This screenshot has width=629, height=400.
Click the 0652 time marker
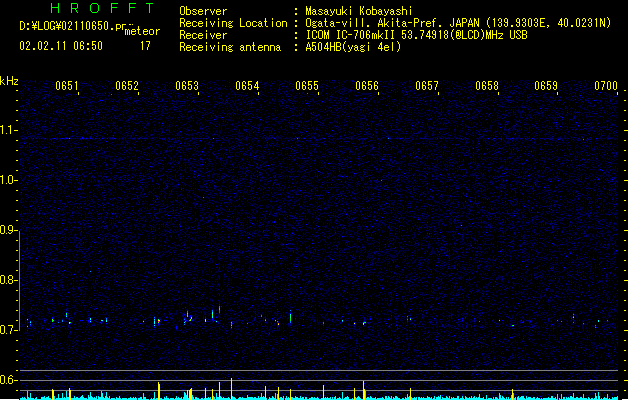(127, 86)
